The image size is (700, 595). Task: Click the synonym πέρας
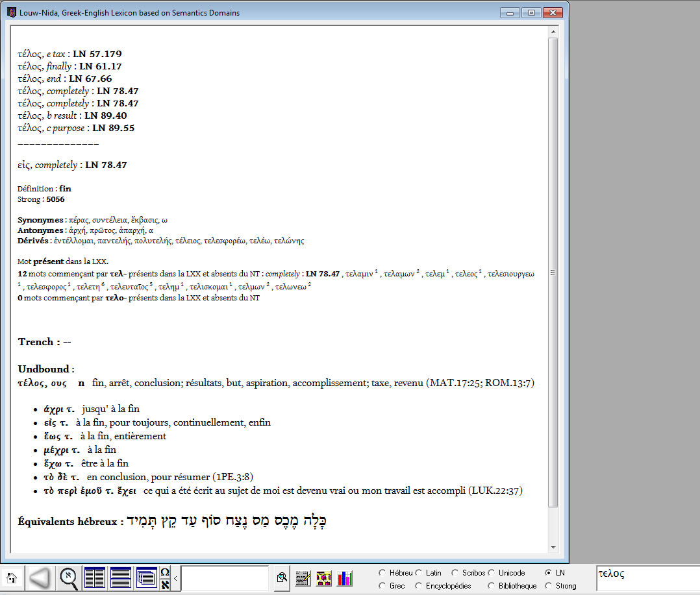79,220
